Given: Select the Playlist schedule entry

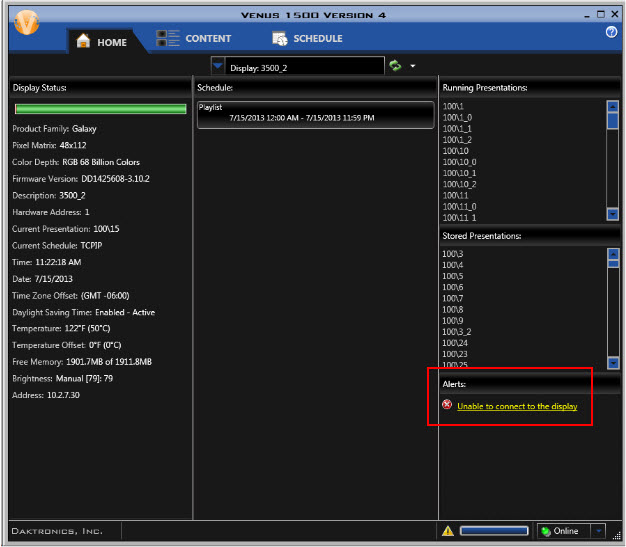Looking at the screenshot, I should coord(314,113).
